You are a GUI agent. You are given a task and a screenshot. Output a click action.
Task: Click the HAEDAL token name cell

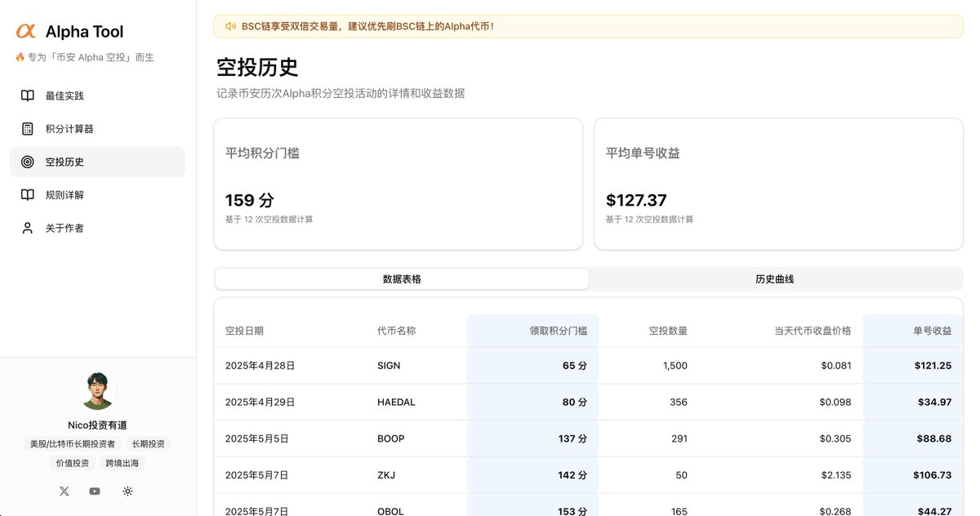[396, 403]
